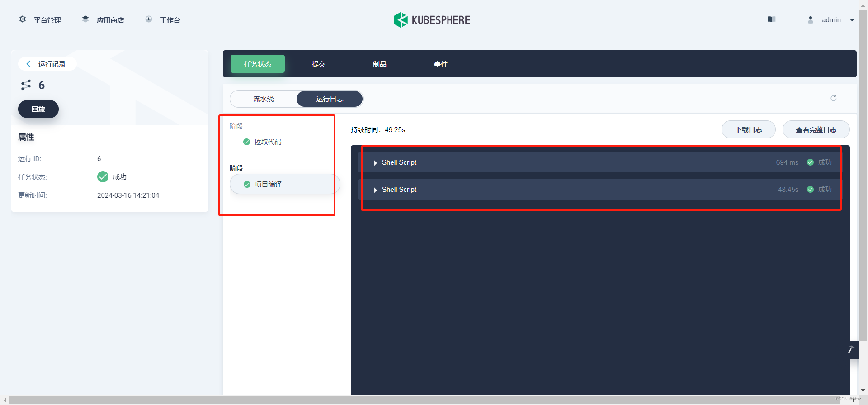Viewport: 868px width, 405px height.
Task: Click the scroll down arrow
Action: (863, 390)
